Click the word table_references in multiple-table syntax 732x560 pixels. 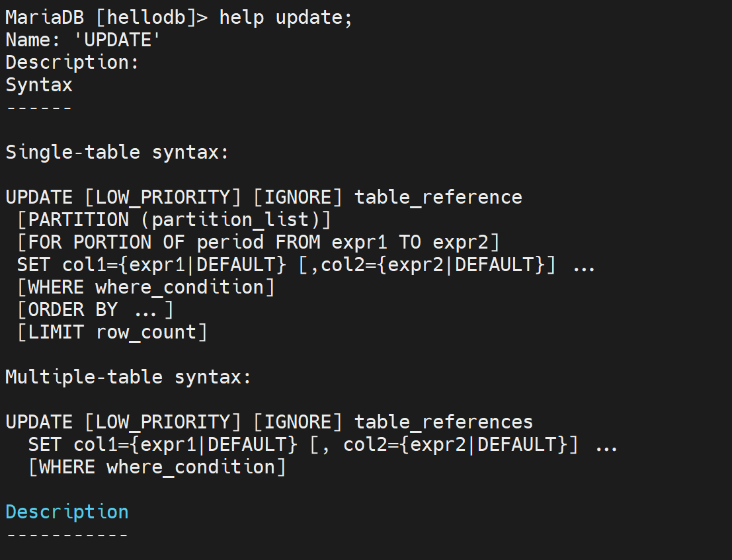[x=443, y=422]
